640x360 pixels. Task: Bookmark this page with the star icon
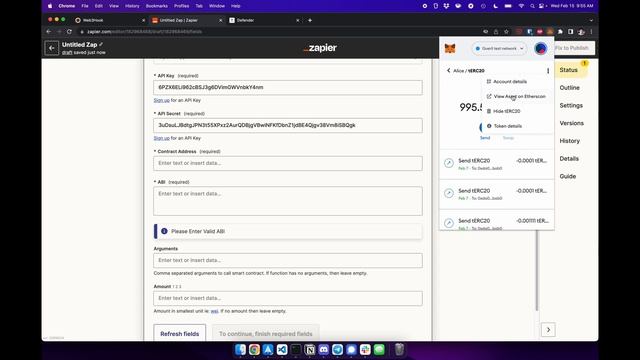tap(506, 31)
